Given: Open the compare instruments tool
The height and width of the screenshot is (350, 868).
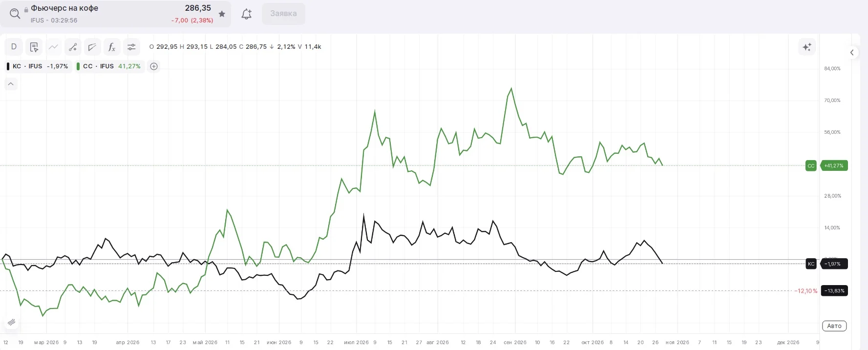Looking at the screenshot, I should (x=92, y=47).
